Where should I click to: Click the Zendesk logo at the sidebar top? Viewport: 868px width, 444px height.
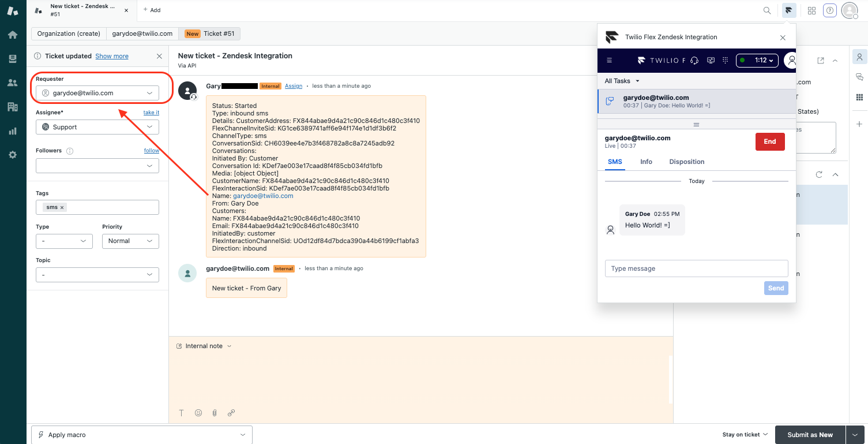click(x=13, y=10)
